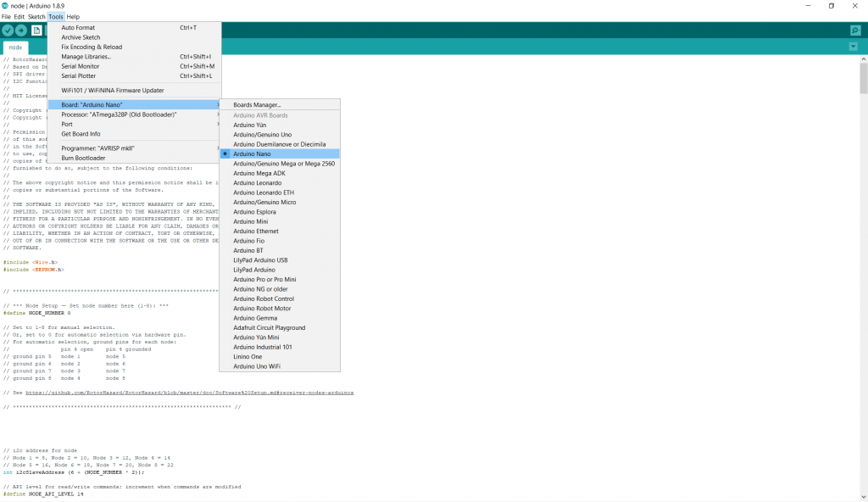
Task: Select Arduino Fio board
Action: [280, 241]
